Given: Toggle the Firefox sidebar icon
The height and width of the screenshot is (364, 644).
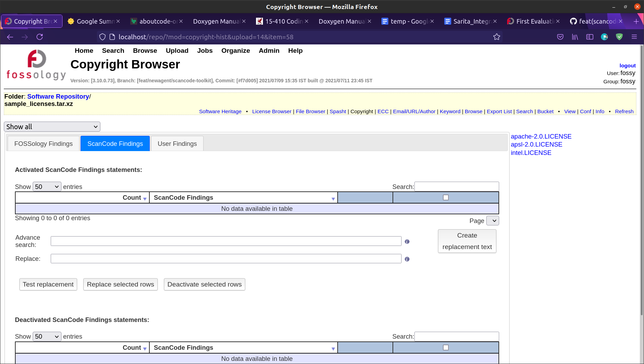Looking at the screenshot, I should [590, 37].
